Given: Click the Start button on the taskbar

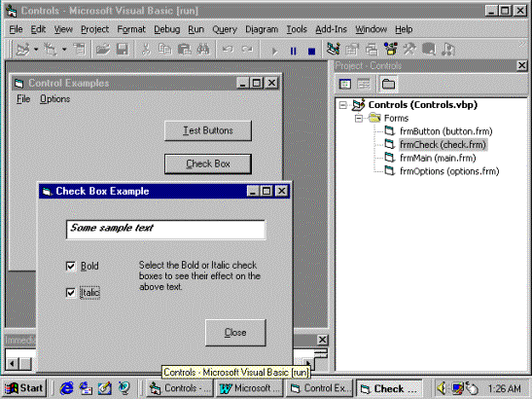Looking at the screenshot, I should tap(23, 388).
